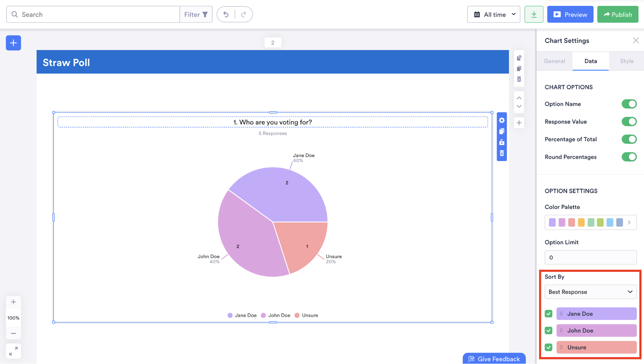This screenshot has width=644, height=364.
Task: Switch to the Style tab
Action: point(627,61)
